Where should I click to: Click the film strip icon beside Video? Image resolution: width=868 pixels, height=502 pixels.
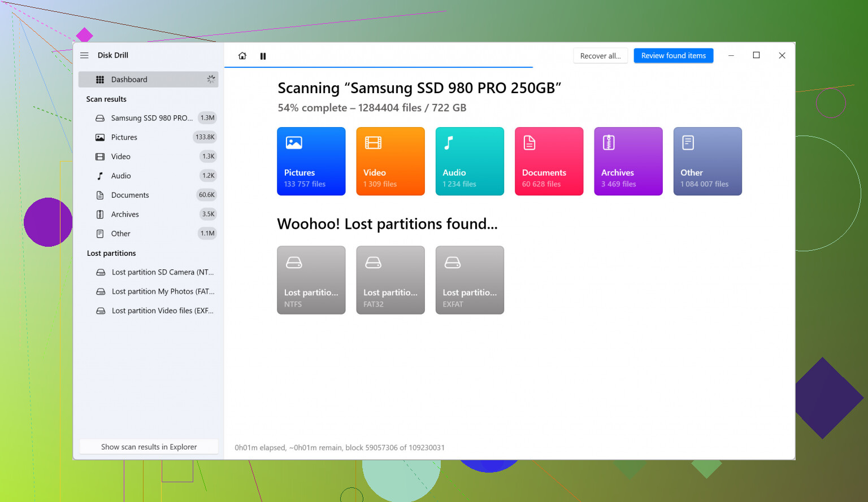100,156
